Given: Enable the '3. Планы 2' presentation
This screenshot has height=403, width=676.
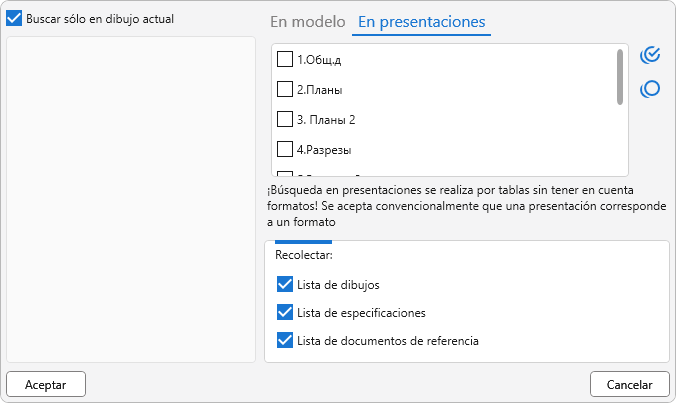Looking at the screenshot, I should coord(285,119).
